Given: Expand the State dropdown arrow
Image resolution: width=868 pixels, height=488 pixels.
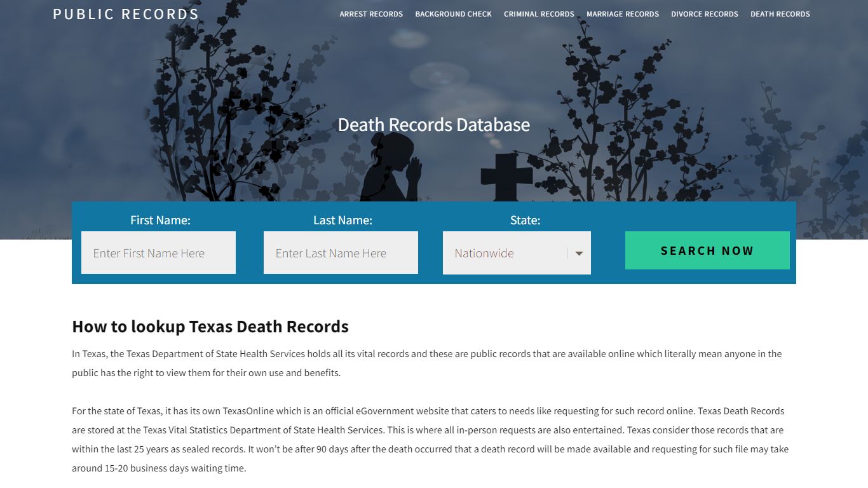Looking at the screenshot, I should (x=579, y=254).
